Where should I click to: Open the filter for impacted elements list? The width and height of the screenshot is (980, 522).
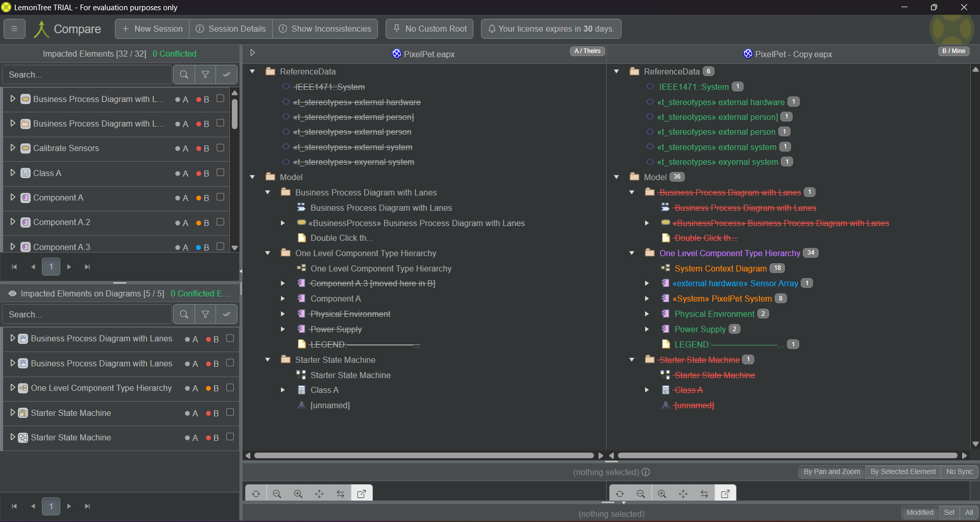pyautogui.click(x=205, y=74)
